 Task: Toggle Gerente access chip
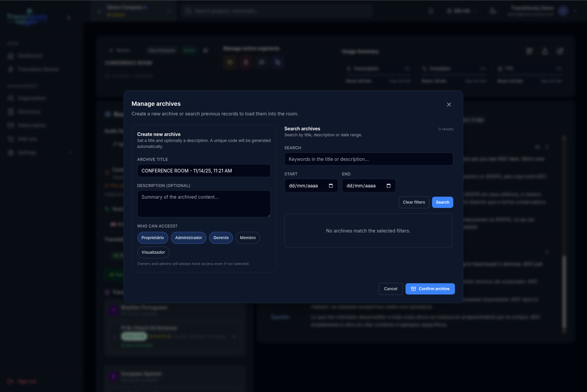pyautogui.click(x=221, y=238)
